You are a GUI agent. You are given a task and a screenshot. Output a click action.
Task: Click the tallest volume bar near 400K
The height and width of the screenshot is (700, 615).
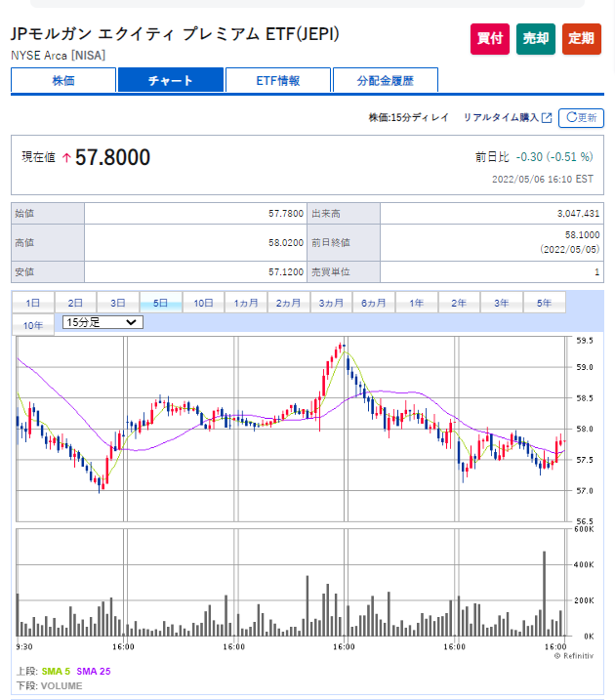tap(544, 594)
